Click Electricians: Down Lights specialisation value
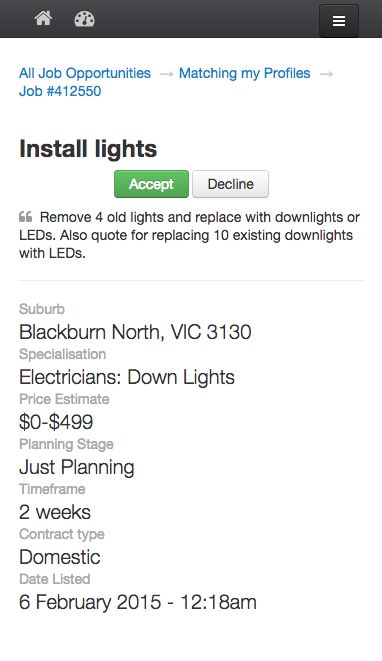This screenshot has width=382, height=661. click(127, 377)
